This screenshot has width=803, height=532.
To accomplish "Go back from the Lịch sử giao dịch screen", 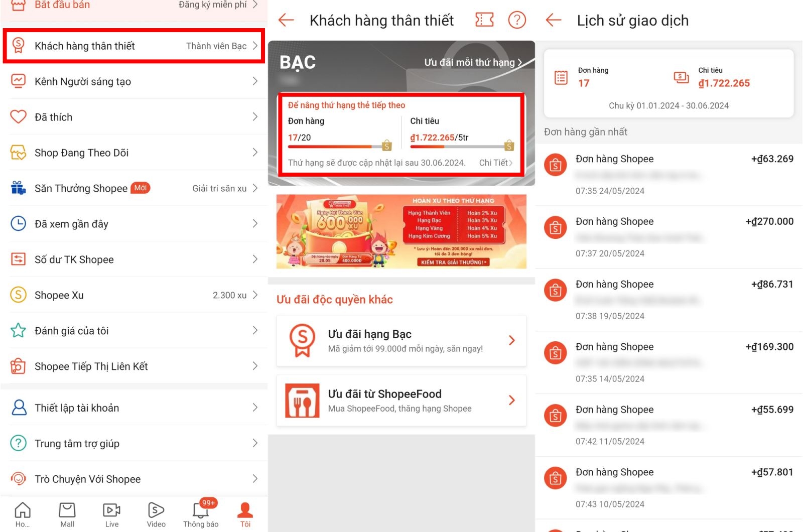I will tap(554, 20).
